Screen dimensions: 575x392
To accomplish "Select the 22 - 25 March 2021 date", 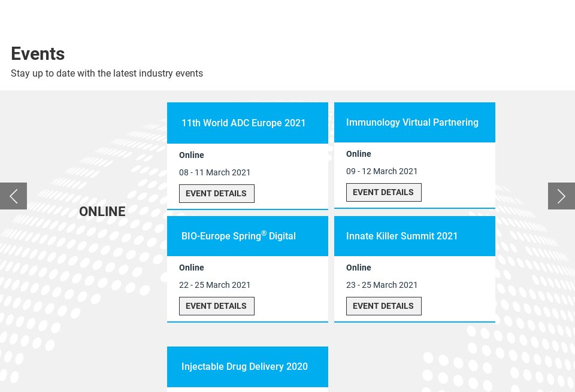I will coord(214,285).
